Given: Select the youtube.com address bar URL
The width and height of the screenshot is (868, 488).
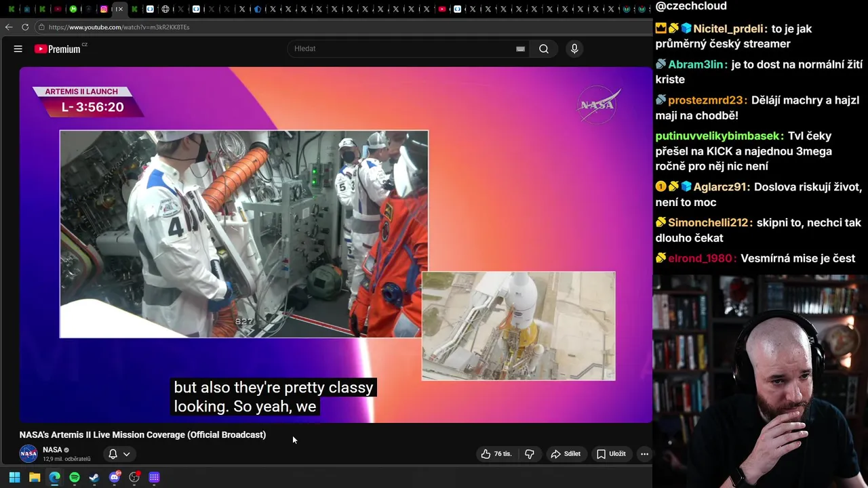Looking at the screenshot, I should (x=119, y=27).
